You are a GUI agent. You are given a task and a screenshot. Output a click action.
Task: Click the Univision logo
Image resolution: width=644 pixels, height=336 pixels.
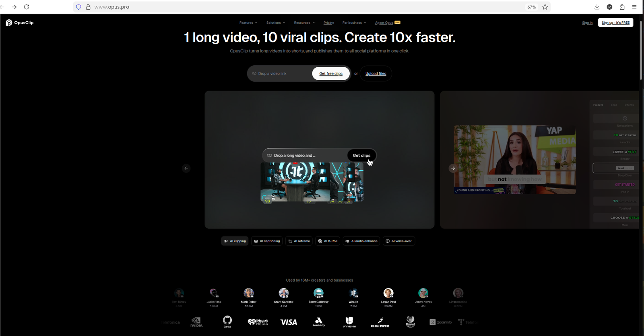pyautogui.click(x=349, y=322)
